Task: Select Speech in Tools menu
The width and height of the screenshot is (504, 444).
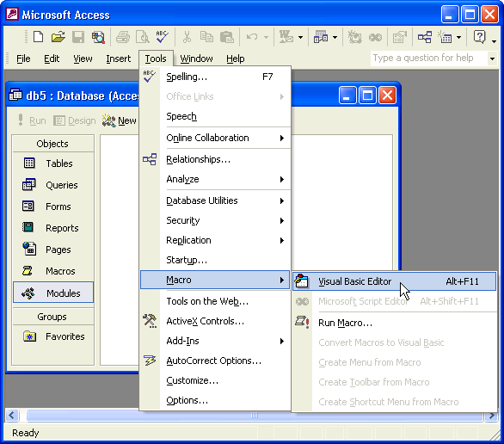Action: pos(215,116)
